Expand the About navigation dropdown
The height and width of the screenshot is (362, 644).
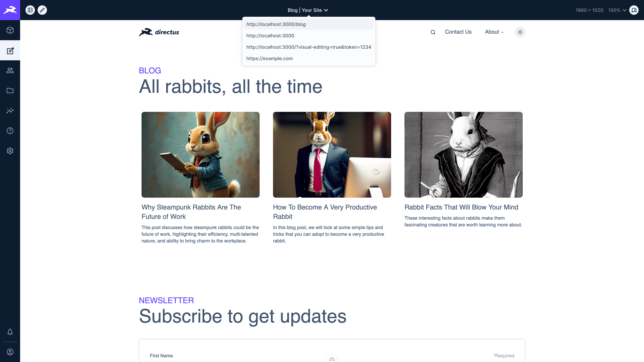(494, 32)
